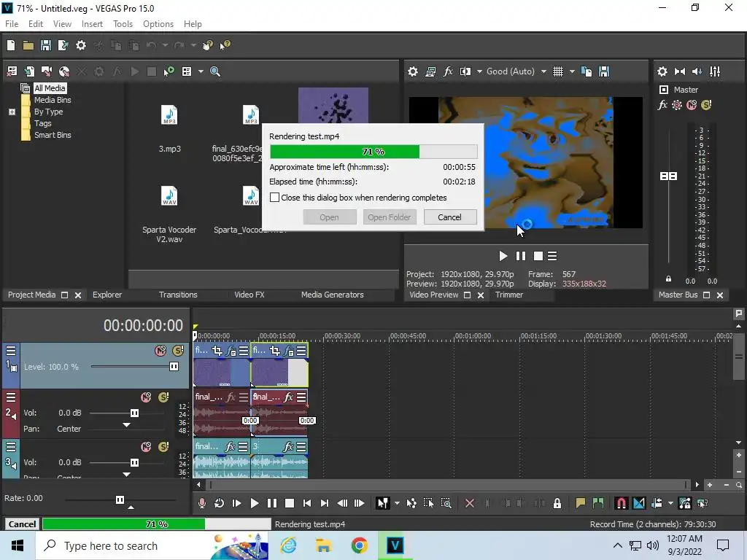Open the split screen view dropdown arrow

(479, 71)
